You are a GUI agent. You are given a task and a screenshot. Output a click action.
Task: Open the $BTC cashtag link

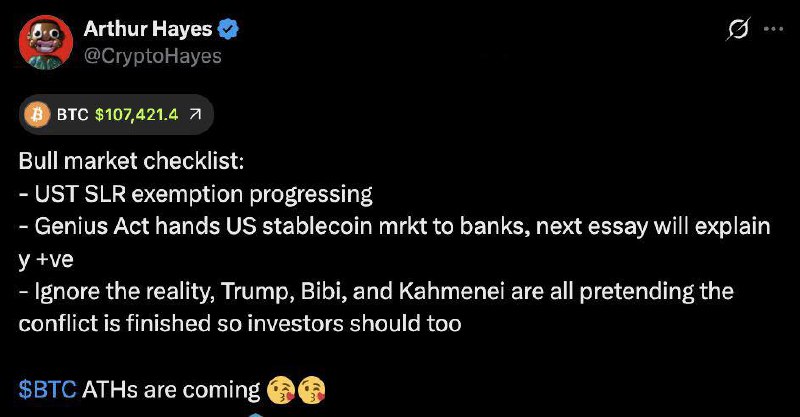click(x=47, y=389)
